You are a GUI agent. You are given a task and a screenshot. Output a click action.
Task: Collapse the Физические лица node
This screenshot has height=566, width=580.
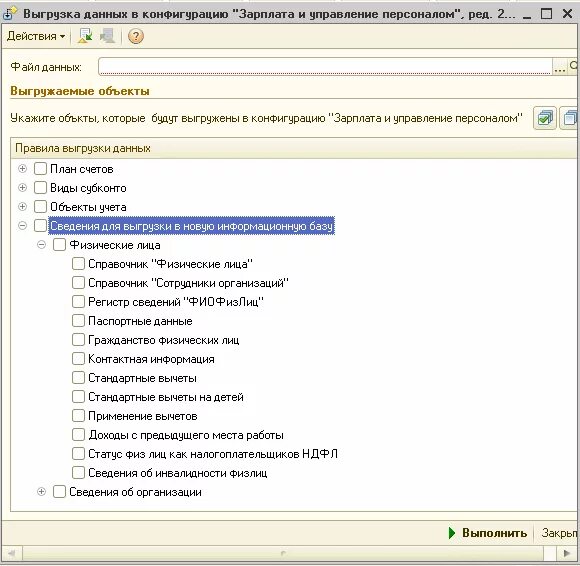point(41,245)
